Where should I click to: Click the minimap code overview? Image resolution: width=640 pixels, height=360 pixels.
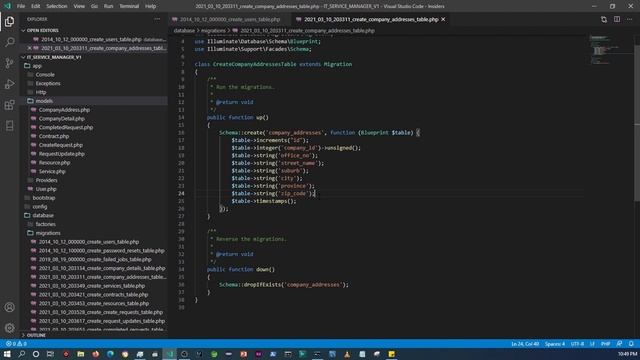609,51
